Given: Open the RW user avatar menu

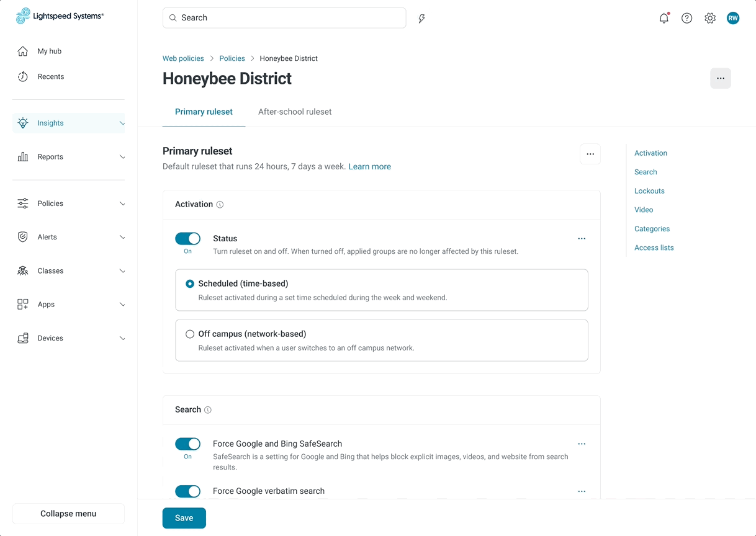Looking at the screenshot, I should coord(733,18).
